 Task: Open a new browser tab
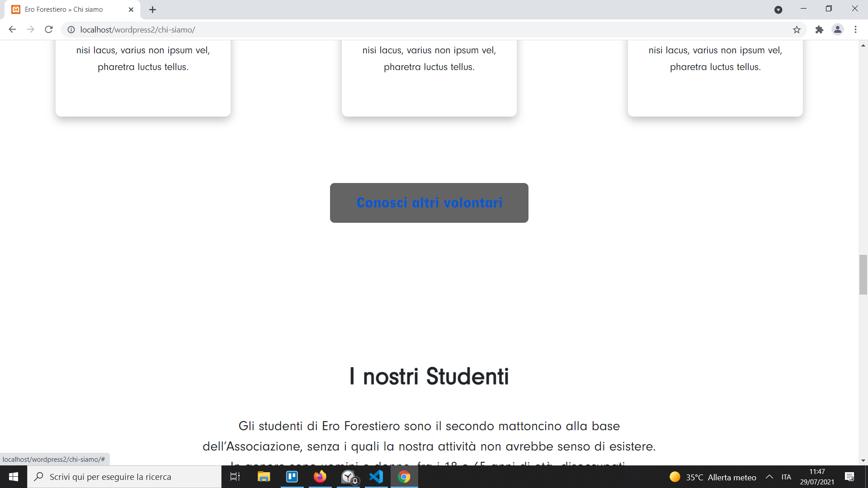(x=152, y=9)
